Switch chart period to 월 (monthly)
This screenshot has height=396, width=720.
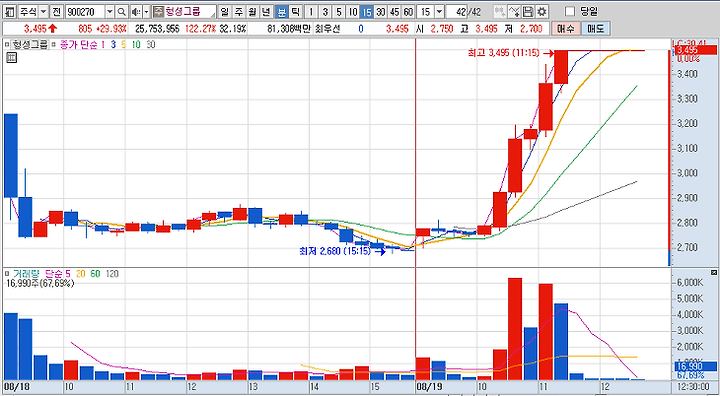(253, 11)
